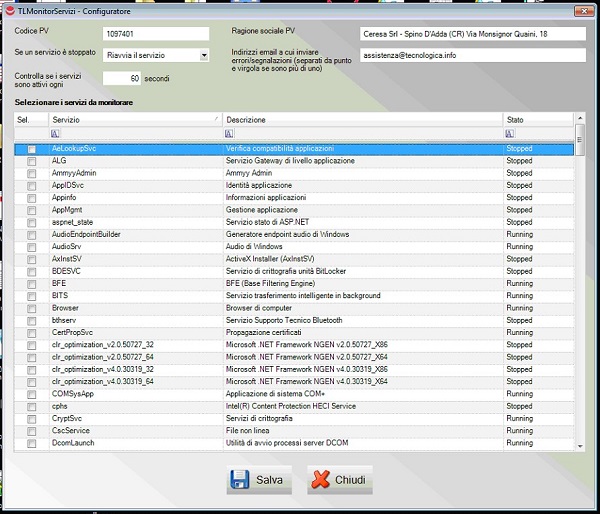Select the AudioSrv service checkbox

point(32,246)
